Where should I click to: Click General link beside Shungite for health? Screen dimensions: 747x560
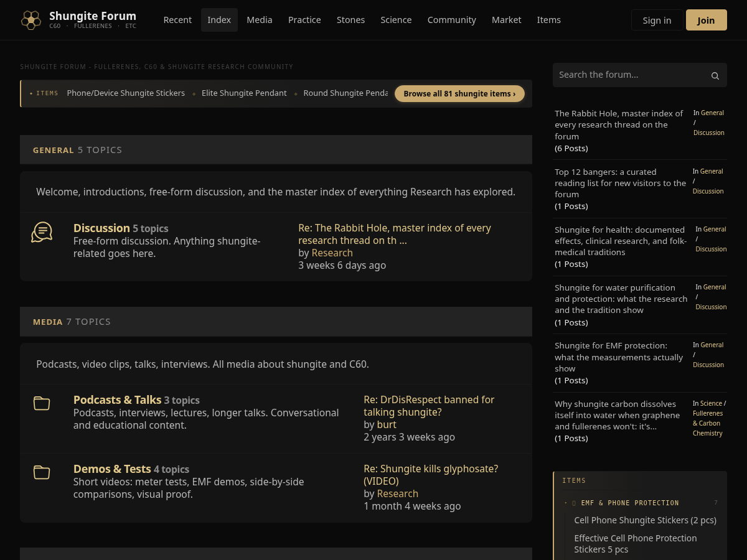[x=715, y=229]
